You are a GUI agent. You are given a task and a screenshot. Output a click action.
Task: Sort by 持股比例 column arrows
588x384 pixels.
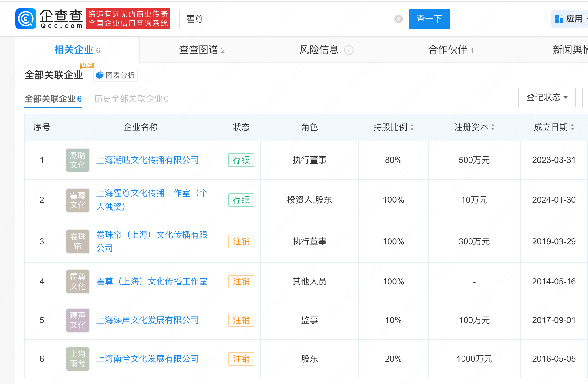coord(412,127)
